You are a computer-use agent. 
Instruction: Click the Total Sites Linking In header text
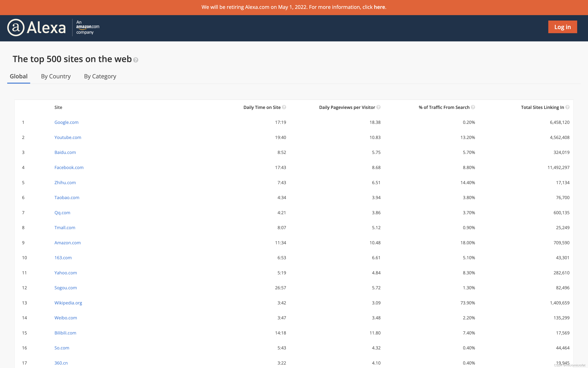pos(542,107)
